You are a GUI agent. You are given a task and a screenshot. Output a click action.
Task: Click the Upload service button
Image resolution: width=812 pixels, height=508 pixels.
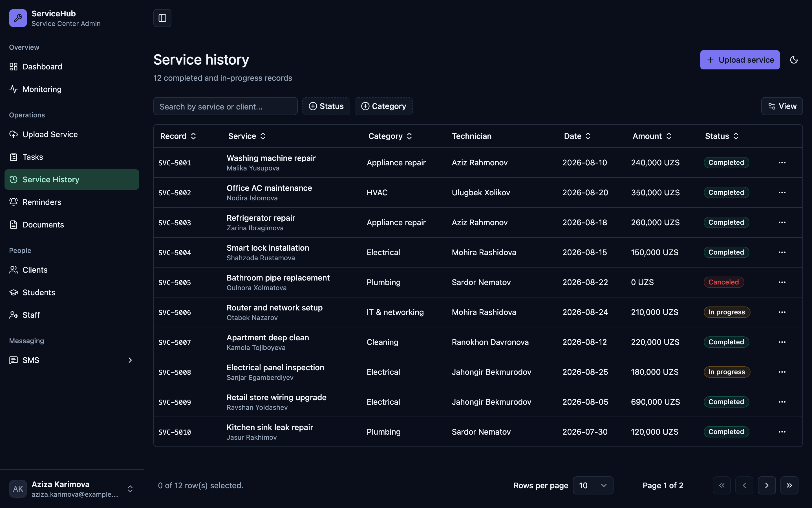coord(740,60)
